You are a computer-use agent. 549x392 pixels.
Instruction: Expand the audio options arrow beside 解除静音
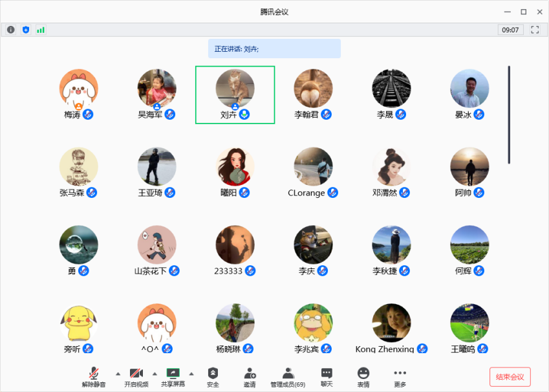pyautogui.click(x=118, y=373)
